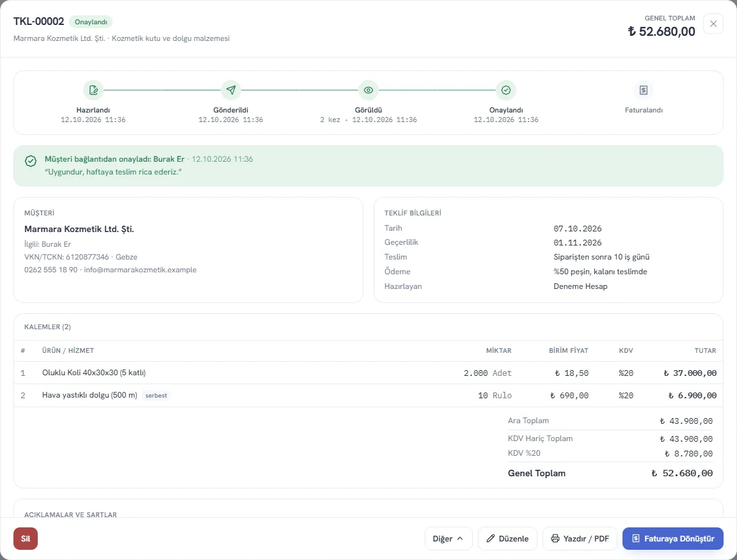Click the KDV %20 amount ₺ 8.780,00
The width and height of the screenshot is (737, 560).
click(x=688, y=454)
